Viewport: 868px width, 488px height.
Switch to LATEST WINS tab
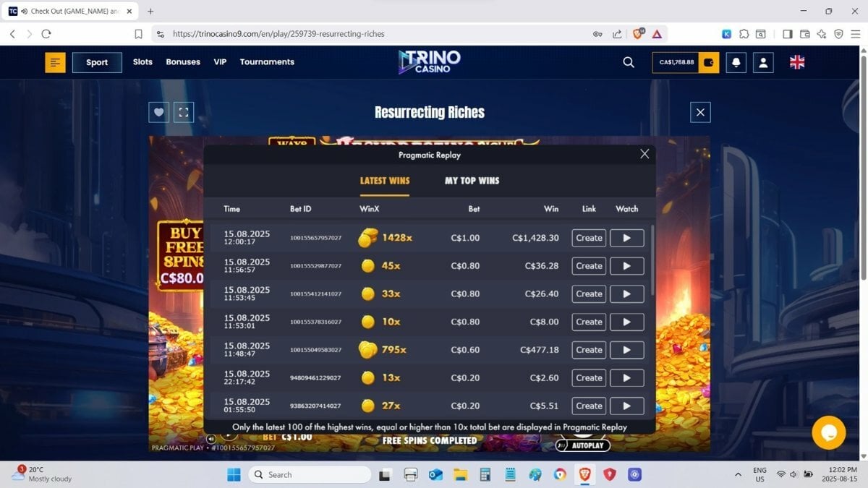click(x=385, y=181)
